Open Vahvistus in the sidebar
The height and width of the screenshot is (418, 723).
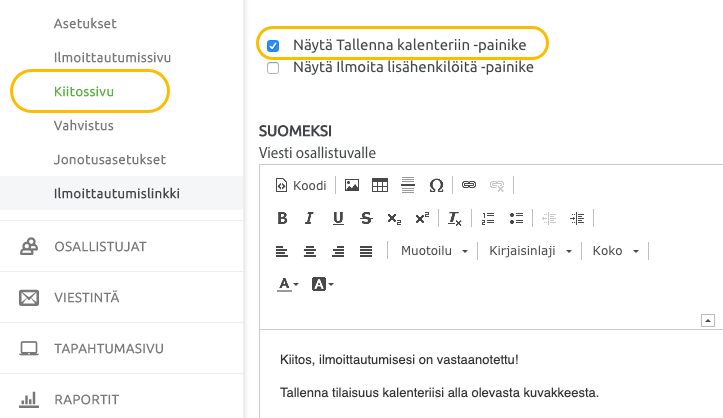[83, 125]
